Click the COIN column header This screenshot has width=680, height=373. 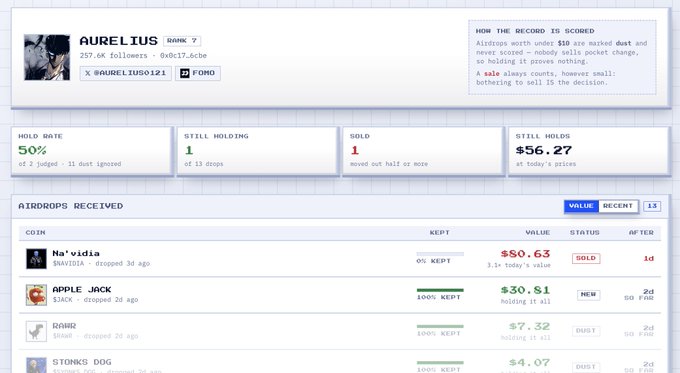click(35, 233)
